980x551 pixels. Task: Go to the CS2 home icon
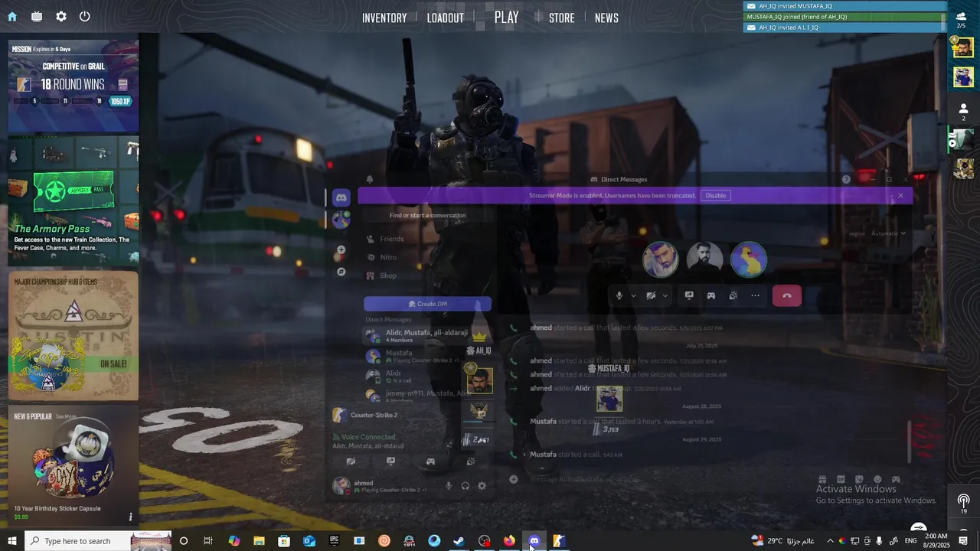pyautogui.click(x=12, y=16)
